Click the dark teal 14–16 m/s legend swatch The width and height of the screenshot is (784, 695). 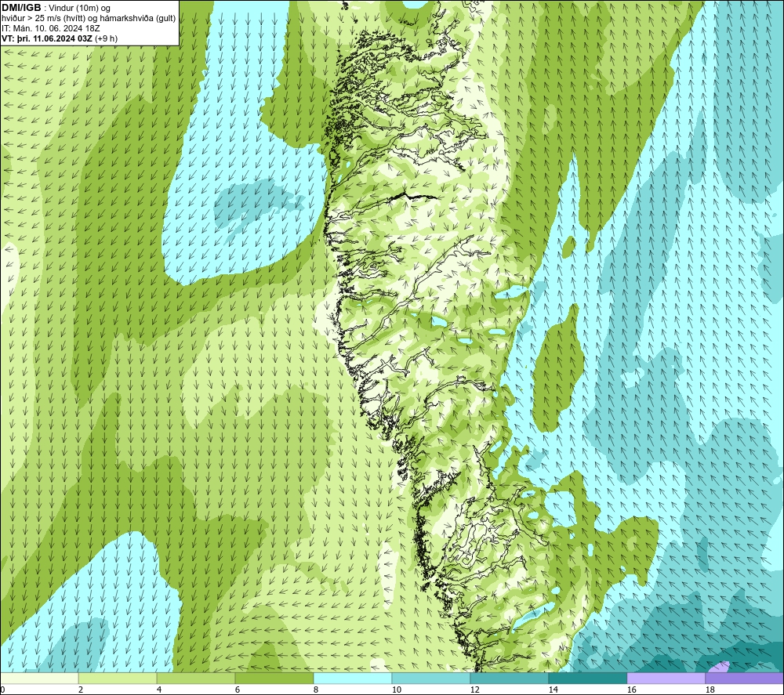point(587,678)
